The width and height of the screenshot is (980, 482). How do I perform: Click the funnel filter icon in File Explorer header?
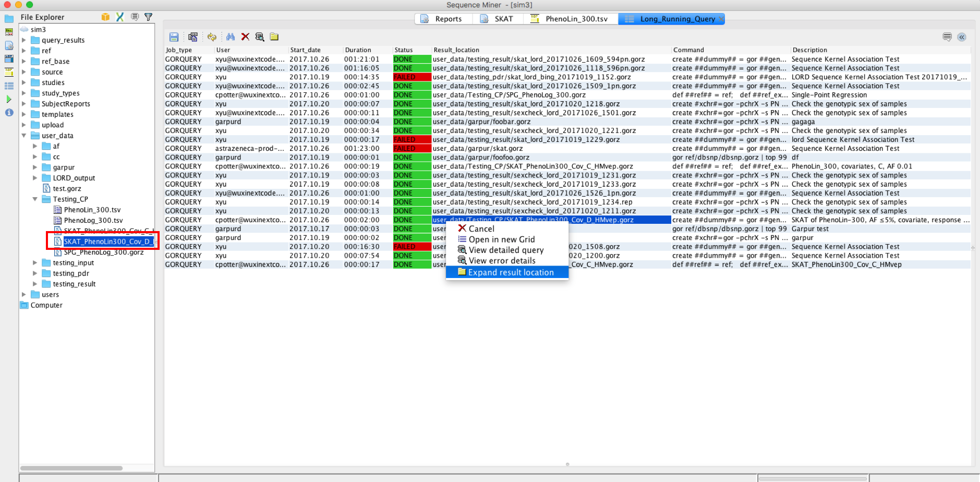(x=149, y=17)
